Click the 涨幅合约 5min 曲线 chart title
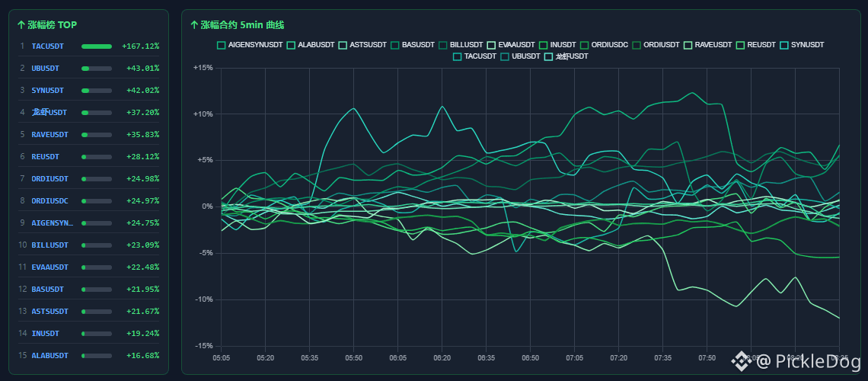 pyautogui.click(x=238, y=25)
